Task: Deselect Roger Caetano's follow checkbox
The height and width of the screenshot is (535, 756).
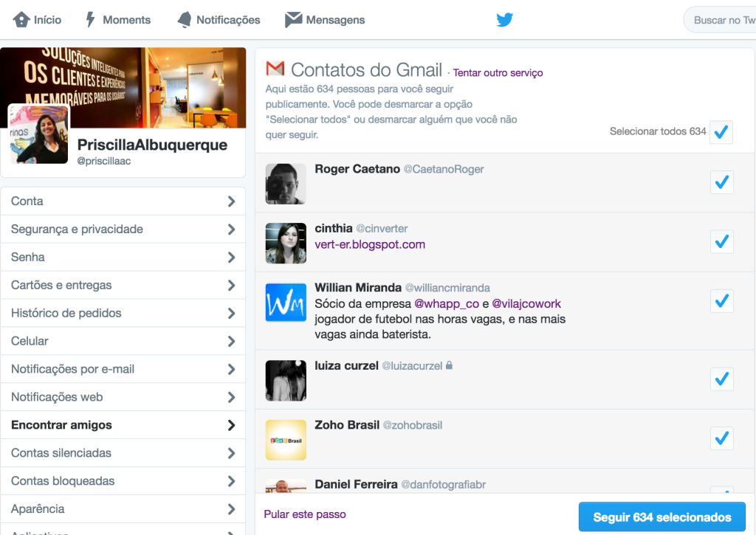Action: point(721,182)
